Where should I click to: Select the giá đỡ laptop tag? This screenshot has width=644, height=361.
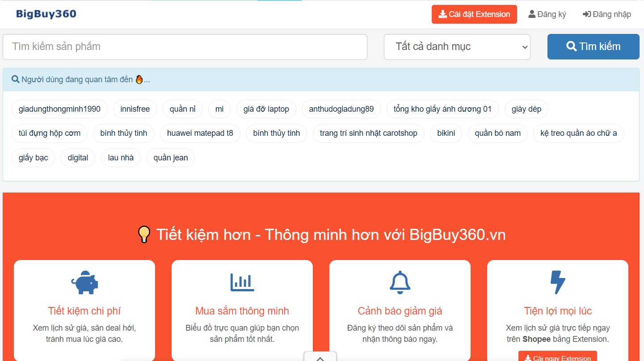(x=266, y=109)
